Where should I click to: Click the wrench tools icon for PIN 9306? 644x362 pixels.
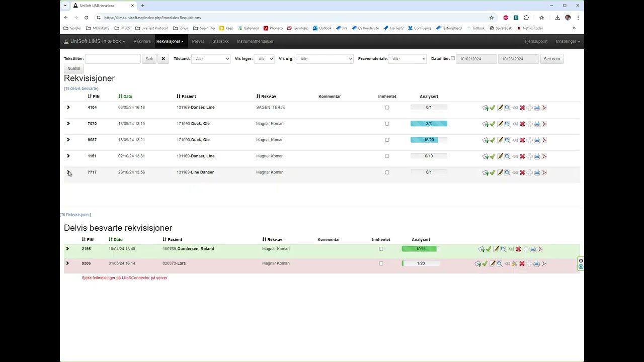pyautogui.click(x=514, y=263)
